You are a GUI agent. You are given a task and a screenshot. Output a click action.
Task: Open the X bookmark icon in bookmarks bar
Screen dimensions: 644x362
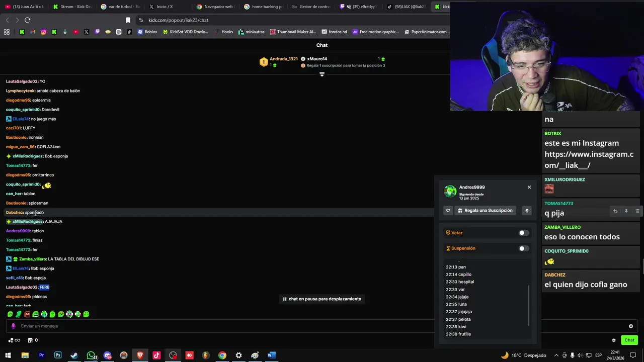(x=87, y=32)
